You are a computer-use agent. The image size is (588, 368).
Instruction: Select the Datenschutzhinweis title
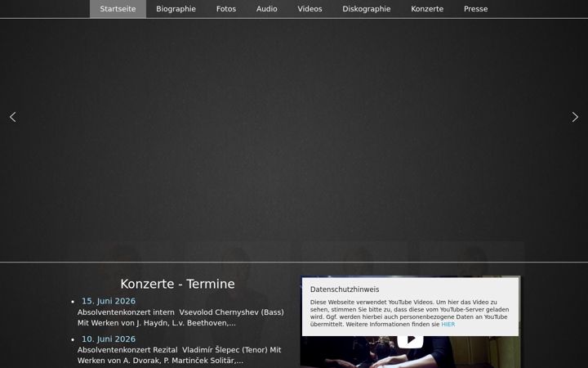pyautogui.click(x=345, y=289)
